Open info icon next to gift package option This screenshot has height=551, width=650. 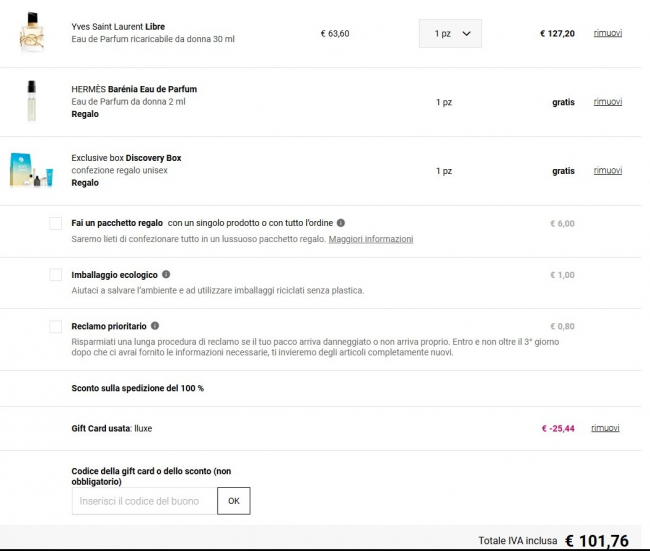341,223
